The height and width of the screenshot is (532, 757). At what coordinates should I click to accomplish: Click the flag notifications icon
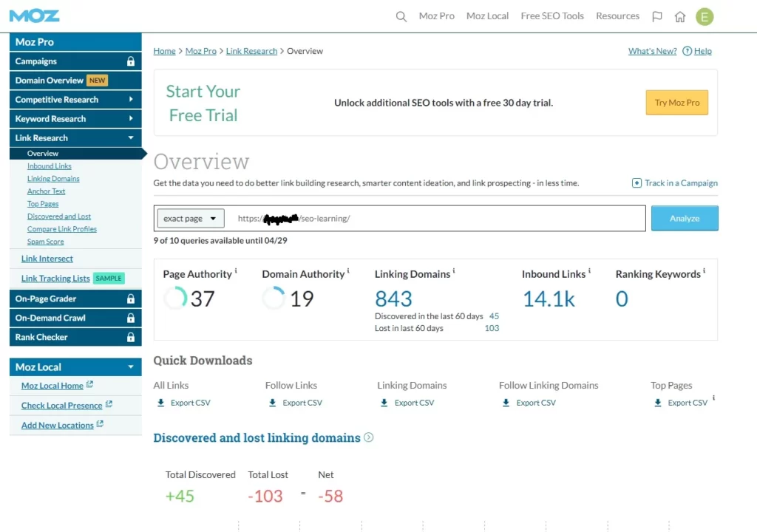coord(656,16)
